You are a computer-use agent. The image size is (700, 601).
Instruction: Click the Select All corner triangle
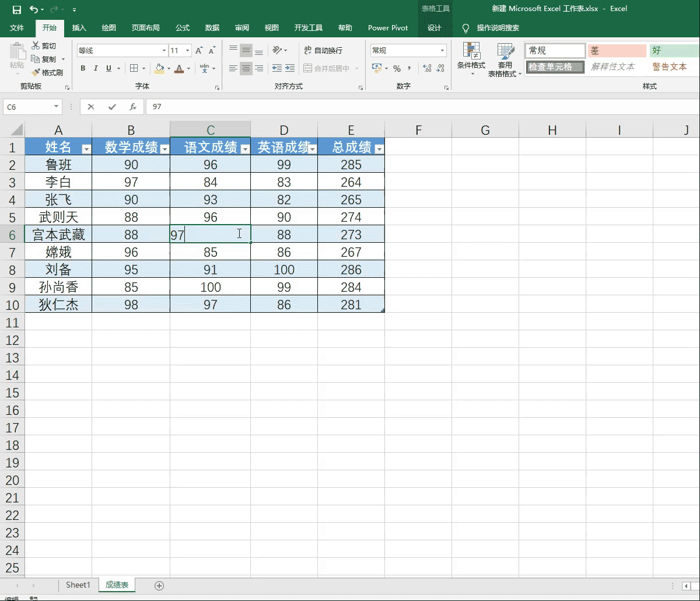click(x=16, y=130)
